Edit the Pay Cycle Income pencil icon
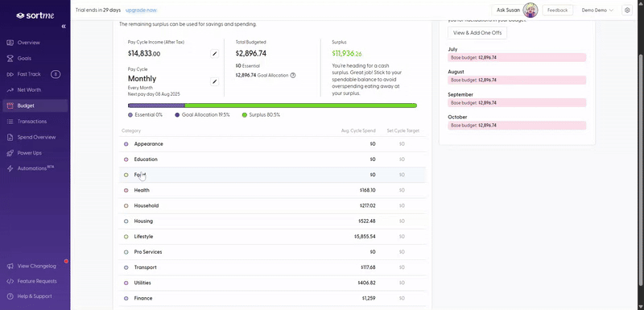 click(214, 54)
